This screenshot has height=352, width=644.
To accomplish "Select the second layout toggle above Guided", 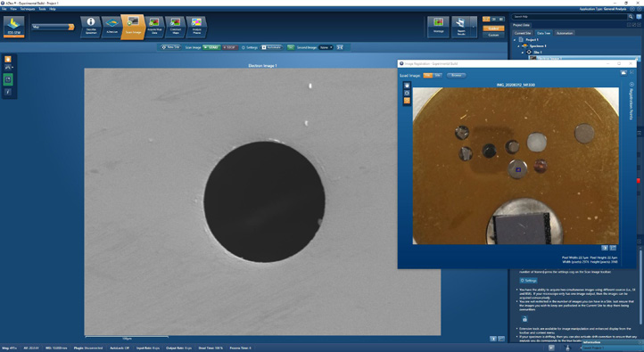I will 493,20.
